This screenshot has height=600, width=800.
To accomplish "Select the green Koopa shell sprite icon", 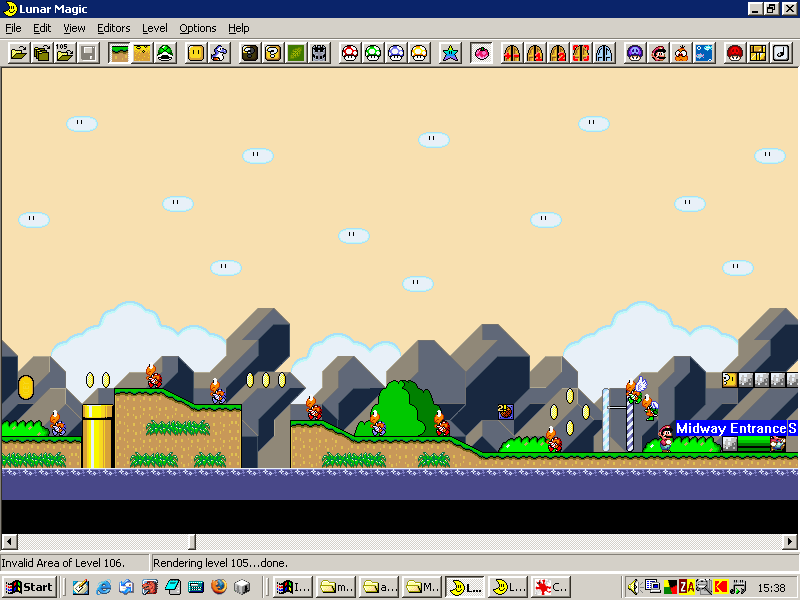I will 166,53.
